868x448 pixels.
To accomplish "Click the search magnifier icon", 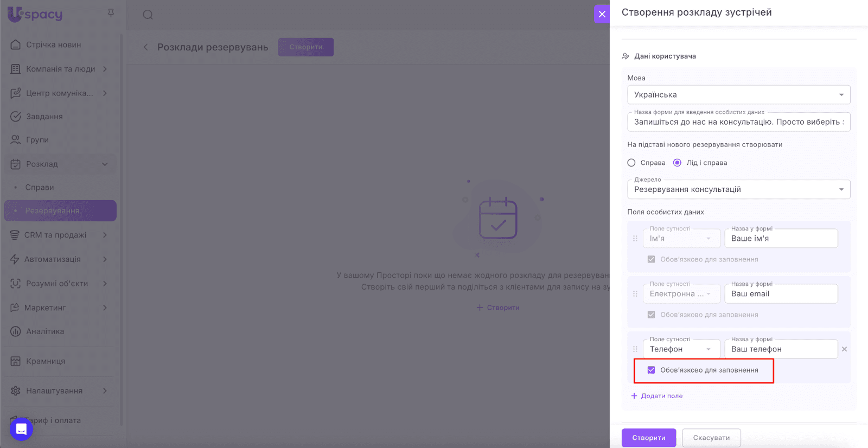I will (148, 15).
